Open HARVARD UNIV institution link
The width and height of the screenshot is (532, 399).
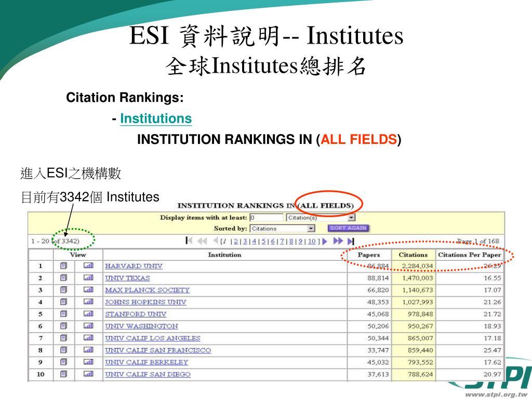point(134,266)
